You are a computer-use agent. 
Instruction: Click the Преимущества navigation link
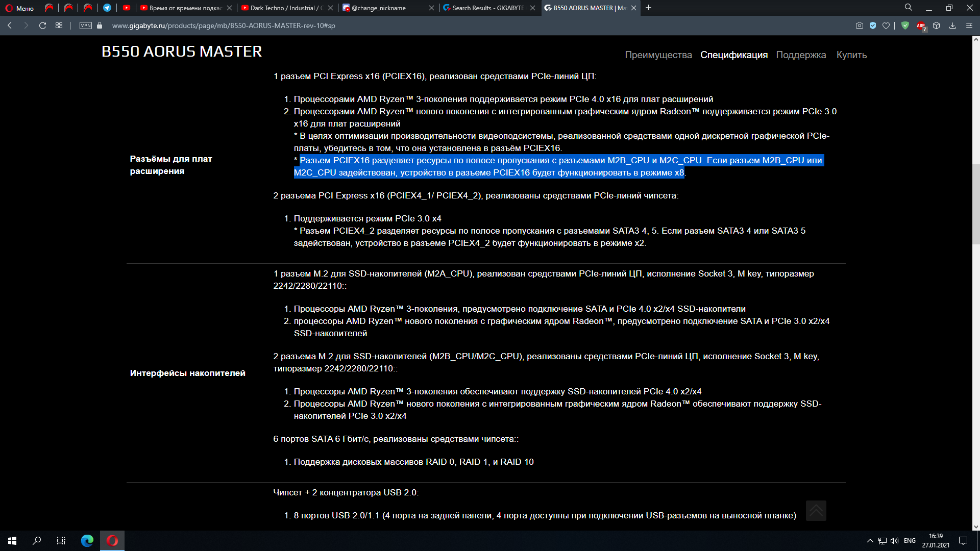pos(658,55)
